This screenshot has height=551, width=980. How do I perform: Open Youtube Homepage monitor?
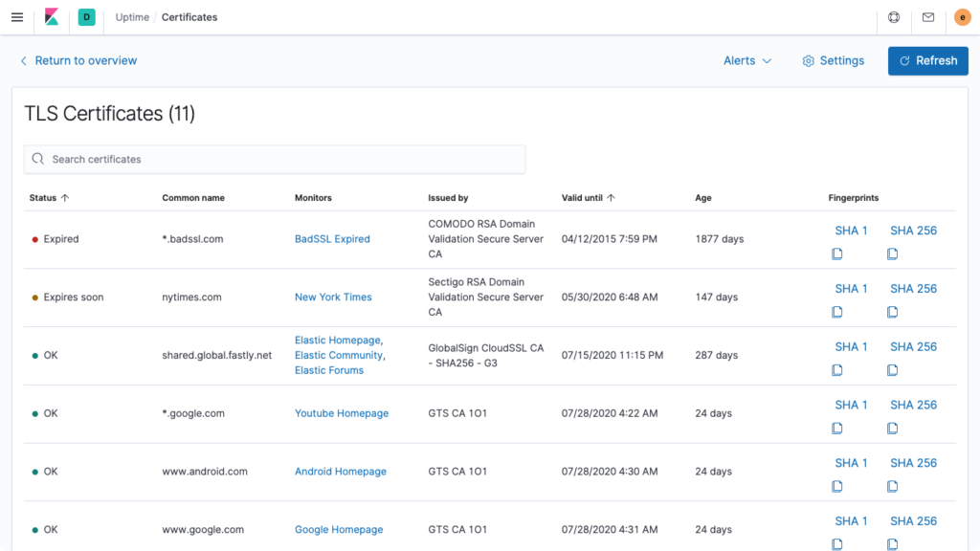click(342, 413)
